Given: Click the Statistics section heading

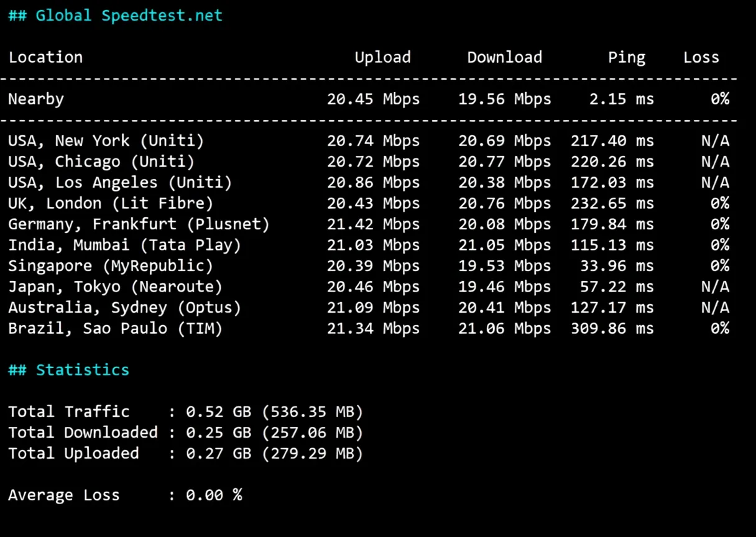Looking at the screenshot, I should click(68, 370).
